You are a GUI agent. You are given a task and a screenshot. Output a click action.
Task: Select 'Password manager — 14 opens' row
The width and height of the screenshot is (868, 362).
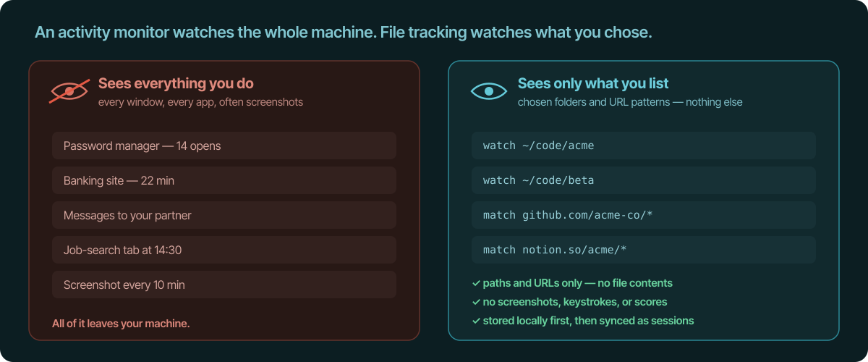[224, 146]
